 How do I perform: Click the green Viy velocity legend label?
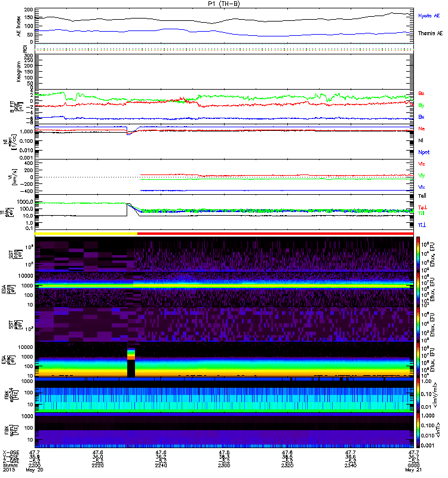pyautogui.click(x=421, y=176)
